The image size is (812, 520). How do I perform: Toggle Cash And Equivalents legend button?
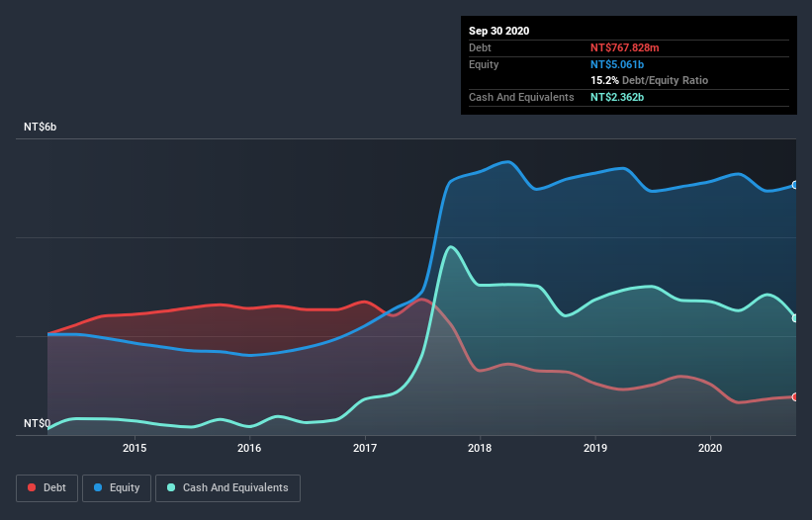coord(227,488)
